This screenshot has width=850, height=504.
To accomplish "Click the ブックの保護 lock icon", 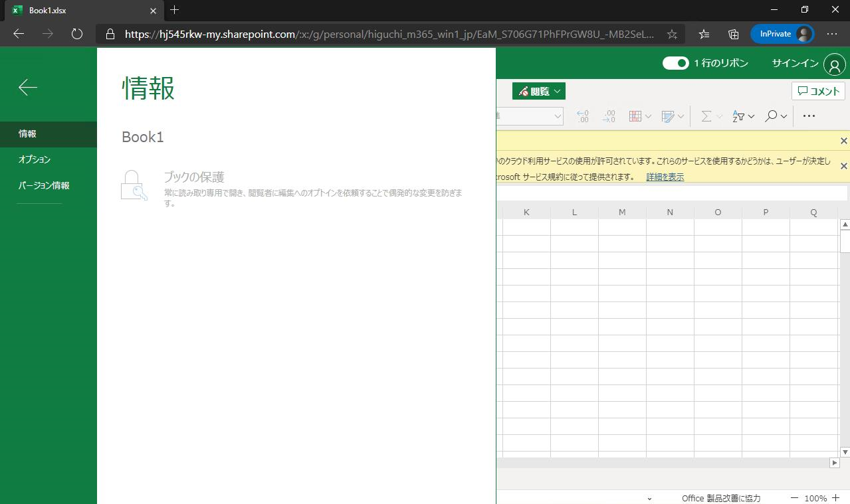I will tap(134, 185).
